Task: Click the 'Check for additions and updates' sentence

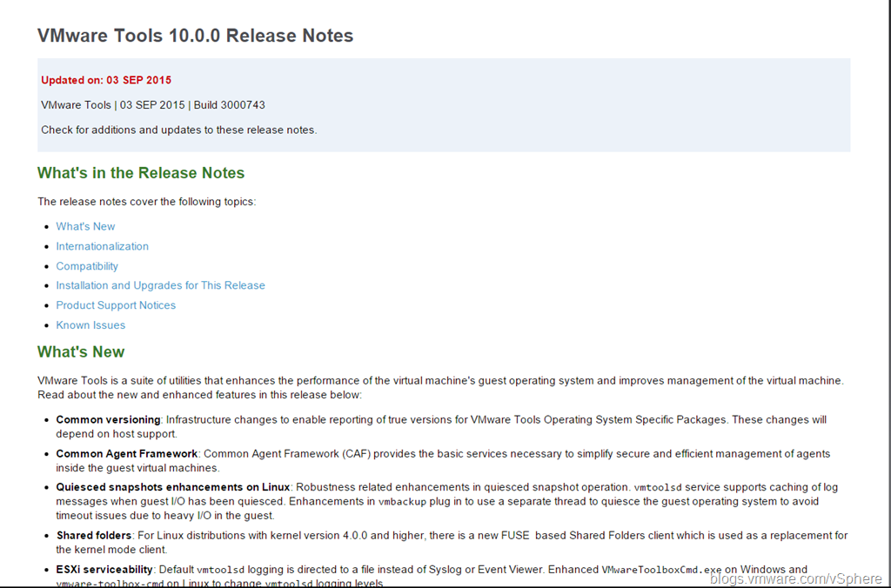Action: (179, 130)
